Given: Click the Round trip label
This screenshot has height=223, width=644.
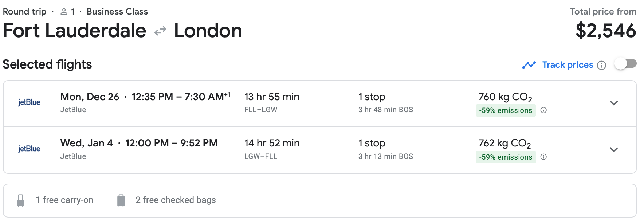Looking at the screenshot, I should 25,12.
